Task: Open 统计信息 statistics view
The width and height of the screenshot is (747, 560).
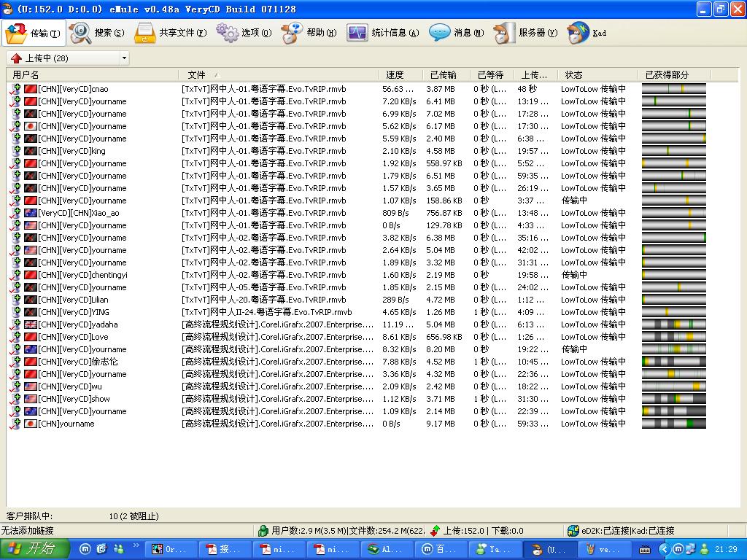Action: click(382, 33)
